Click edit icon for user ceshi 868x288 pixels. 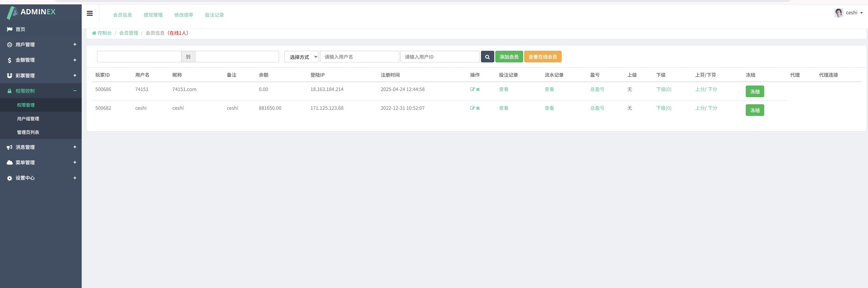(472, 108)
